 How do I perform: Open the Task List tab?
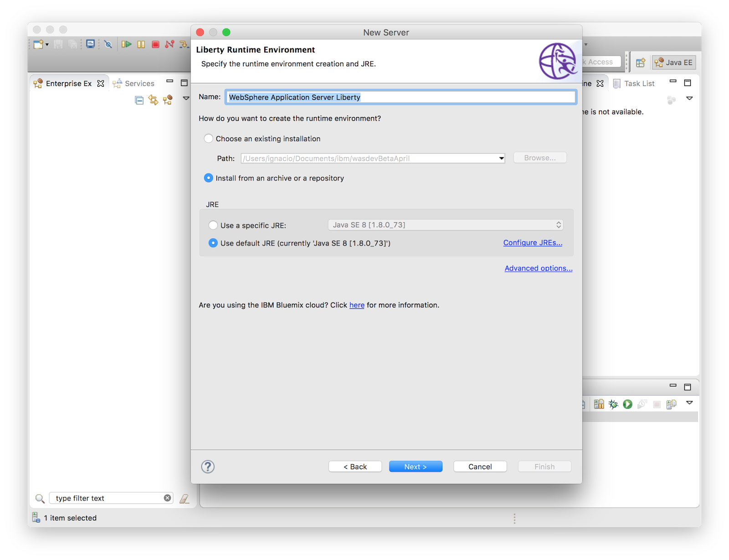click(639, 83)
